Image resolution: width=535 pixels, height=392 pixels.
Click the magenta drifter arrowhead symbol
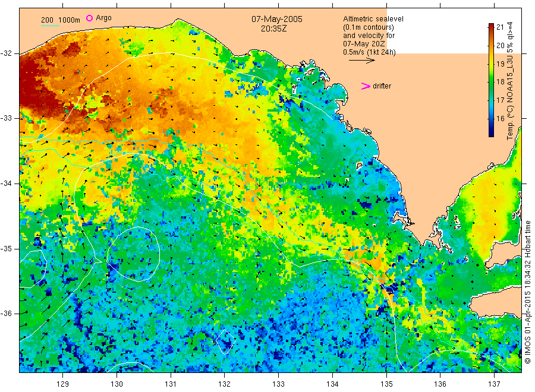(366, 86)
